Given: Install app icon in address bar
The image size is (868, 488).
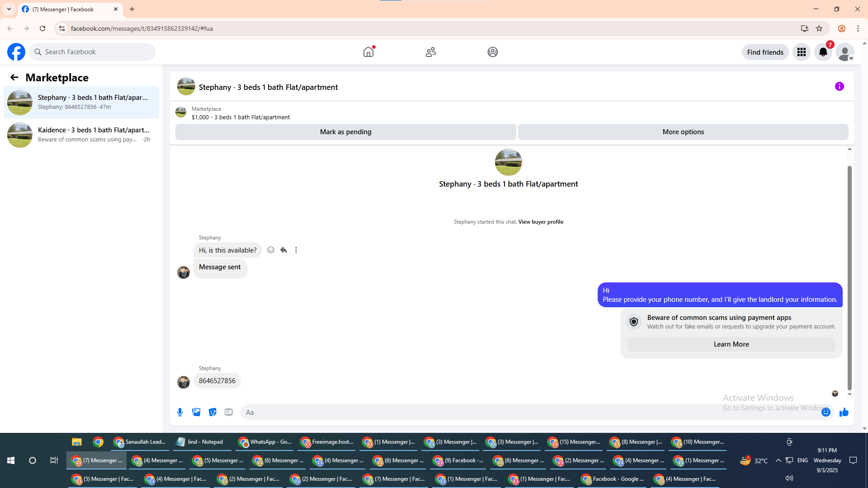Looking at the screenshot, I should (x=804, y=28).
